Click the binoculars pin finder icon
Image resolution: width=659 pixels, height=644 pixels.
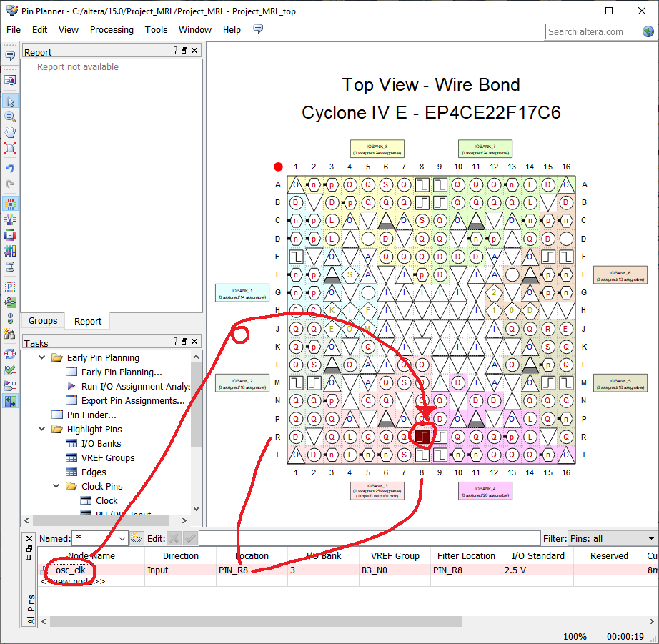pyautogui.click(x=10, y=334)
